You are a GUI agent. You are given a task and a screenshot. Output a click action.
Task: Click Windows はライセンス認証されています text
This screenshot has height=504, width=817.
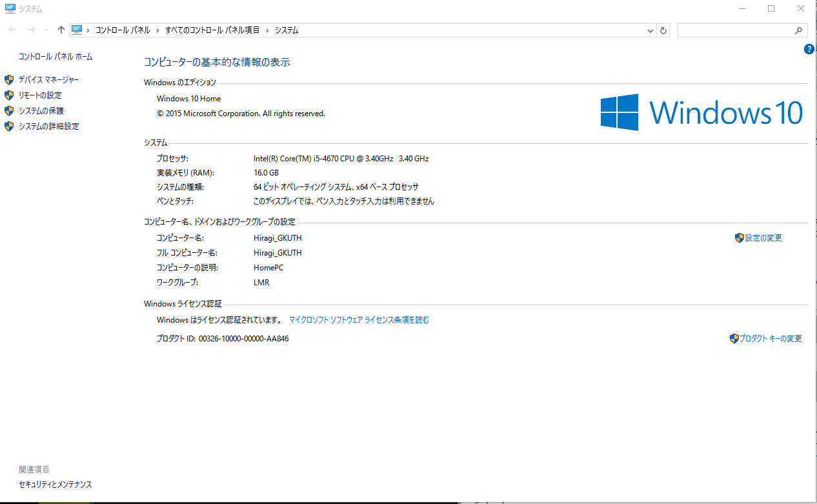[219, 320]
